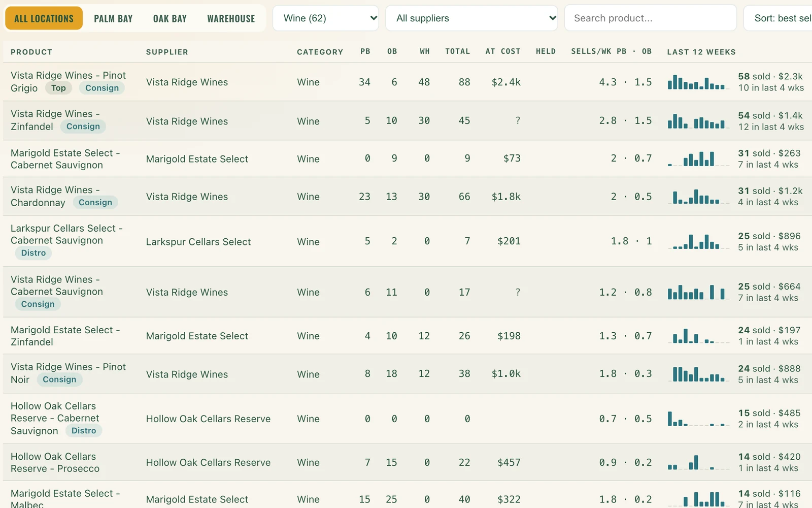Focus the Search product field
Image resolution: width=812 pixels, height=508 pixels.
coord(651,18)
